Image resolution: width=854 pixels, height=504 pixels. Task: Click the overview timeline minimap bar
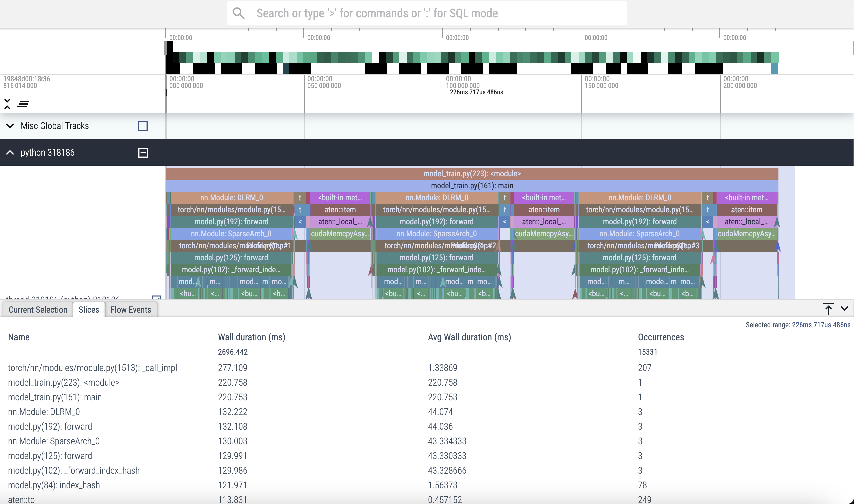(x=472, y=58)
